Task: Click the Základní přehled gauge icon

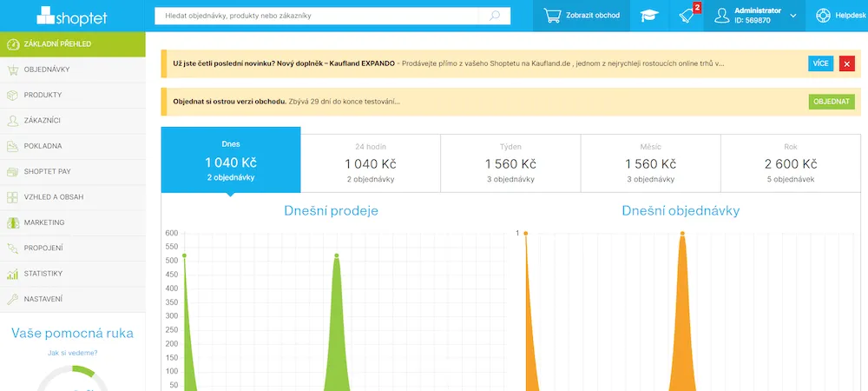Action: pos(13,44)
